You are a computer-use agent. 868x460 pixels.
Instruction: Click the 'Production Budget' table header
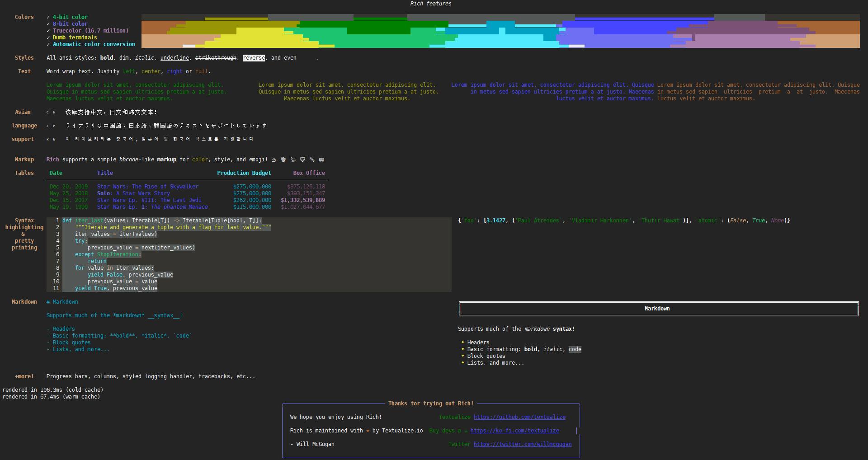coord(244,173)
